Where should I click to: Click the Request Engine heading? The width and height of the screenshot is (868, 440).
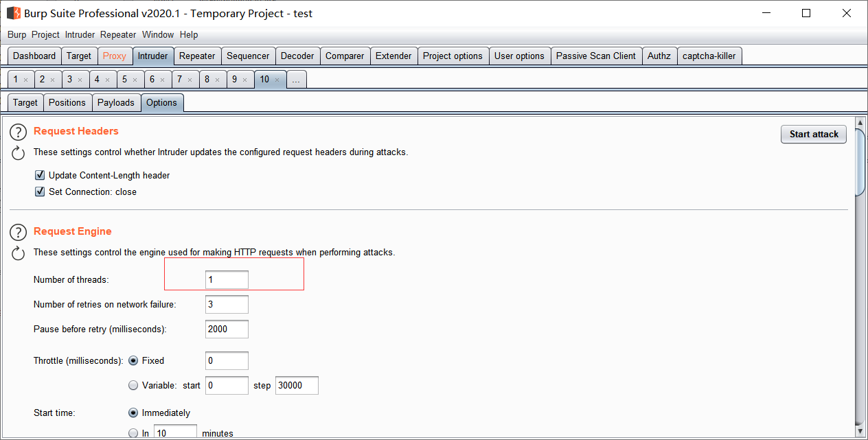tap(73, 231)
